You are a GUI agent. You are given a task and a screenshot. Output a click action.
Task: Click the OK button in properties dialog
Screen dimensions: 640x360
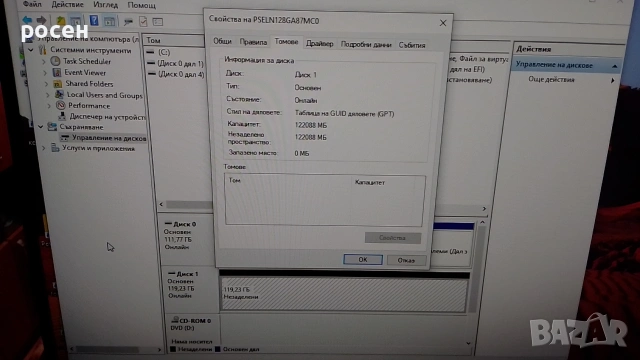click(363, 260)
